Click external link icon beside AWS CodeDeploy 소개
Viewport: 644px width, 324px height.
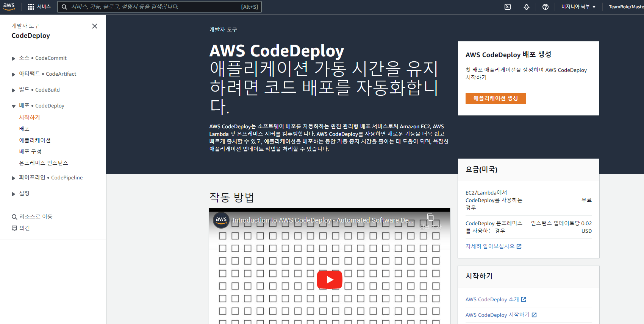pyautogui.click(x=524, y=299)
